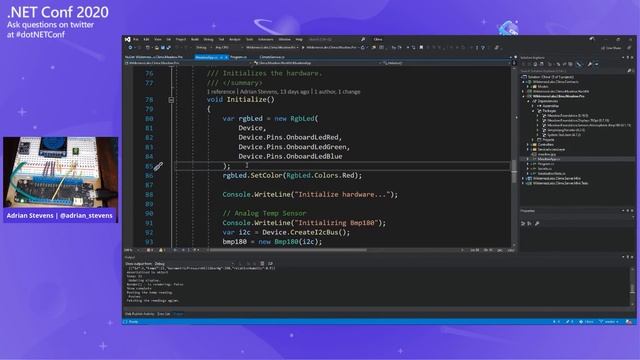Open the Extensions menu
640x360 pixels.
point(265,40)
